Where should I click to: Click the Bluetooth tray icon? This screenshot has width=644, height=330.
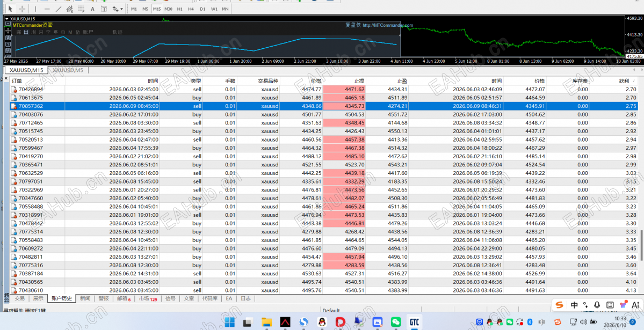(x=530, y=322)
